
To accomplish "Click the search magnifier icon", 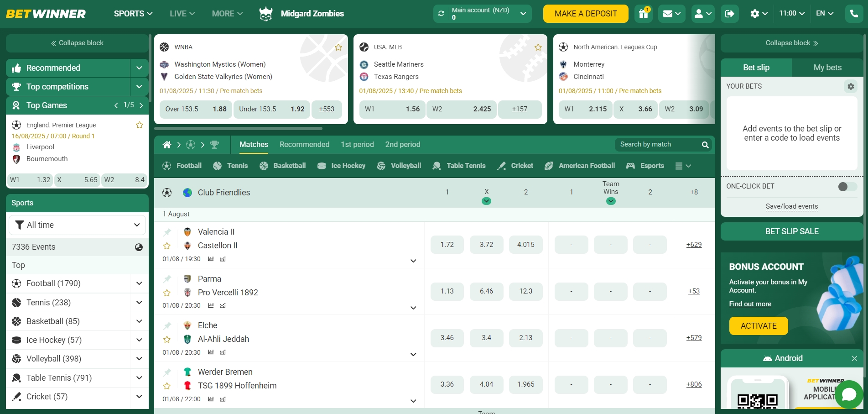I will (x=705, y=145).
